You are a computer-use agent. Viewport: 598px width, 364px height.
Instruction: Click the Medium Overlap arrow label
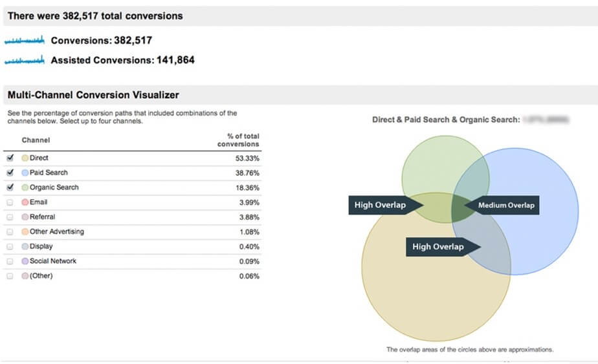pos(504,206)
